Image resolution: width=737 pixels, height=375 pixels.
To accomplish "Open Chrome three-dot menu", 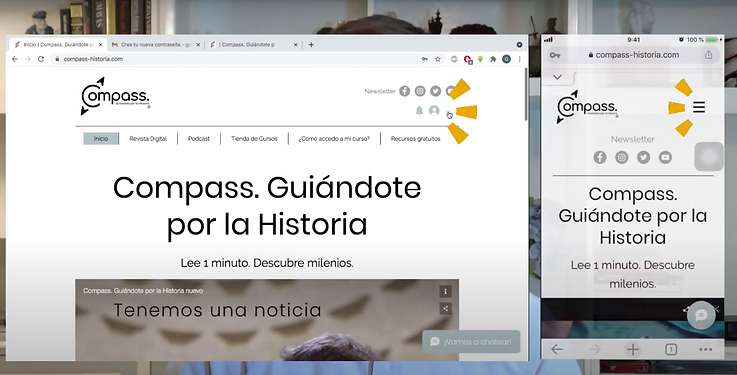I will [519, 59].
